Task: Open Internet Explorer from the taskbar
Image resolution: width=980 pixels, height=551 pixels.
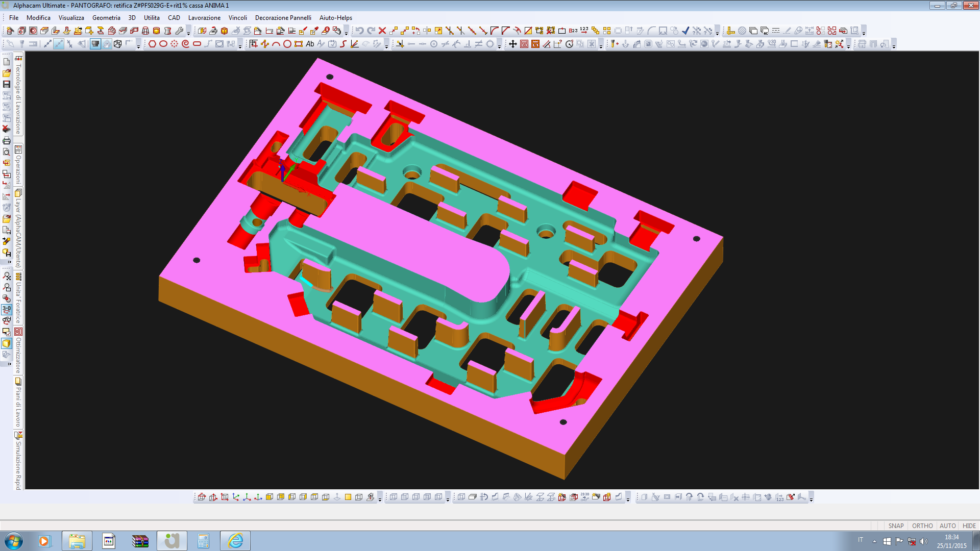Action: pyautogui.click(x=235, y=541)
